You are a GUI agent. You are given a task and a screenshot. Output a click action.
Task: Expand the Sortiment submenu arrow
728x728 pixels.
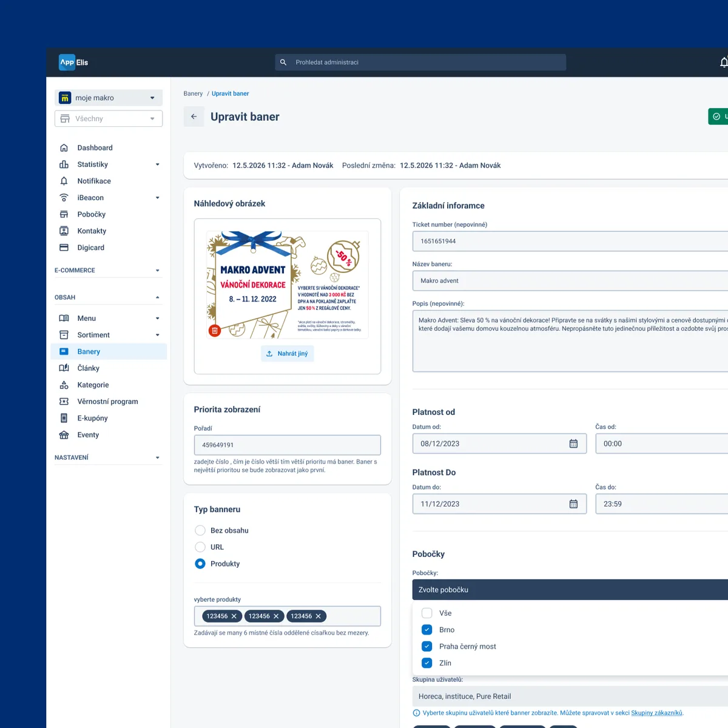(158, 335)
